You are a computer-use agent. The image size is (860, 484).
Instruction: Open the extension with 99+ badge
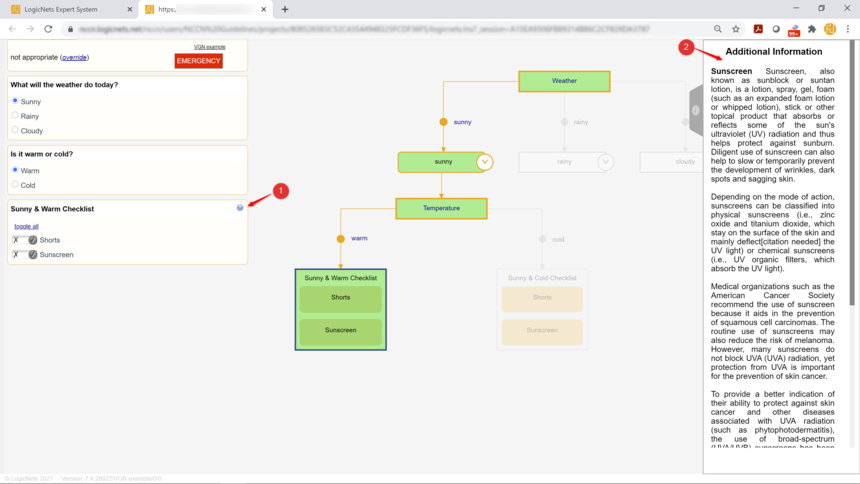(x=794, y=30)
